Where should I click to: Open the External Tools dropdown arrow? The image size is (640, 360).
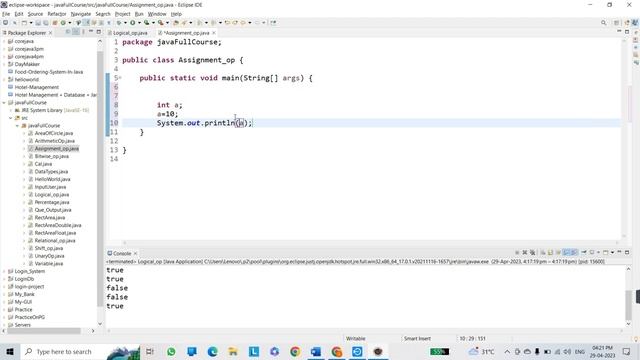coord(168,23)
